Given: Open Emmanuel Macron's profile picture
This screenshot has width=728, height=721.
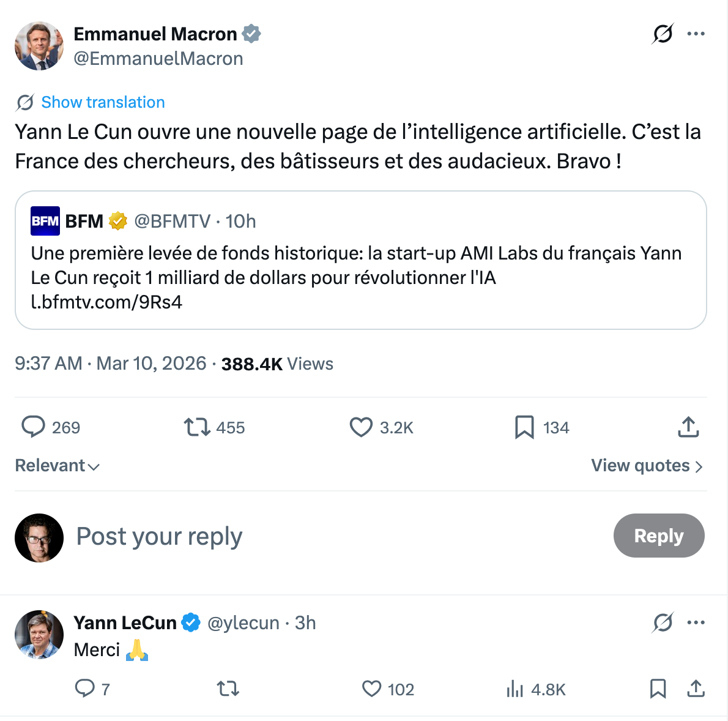Looking at the screenshot, I should [39, 46].
